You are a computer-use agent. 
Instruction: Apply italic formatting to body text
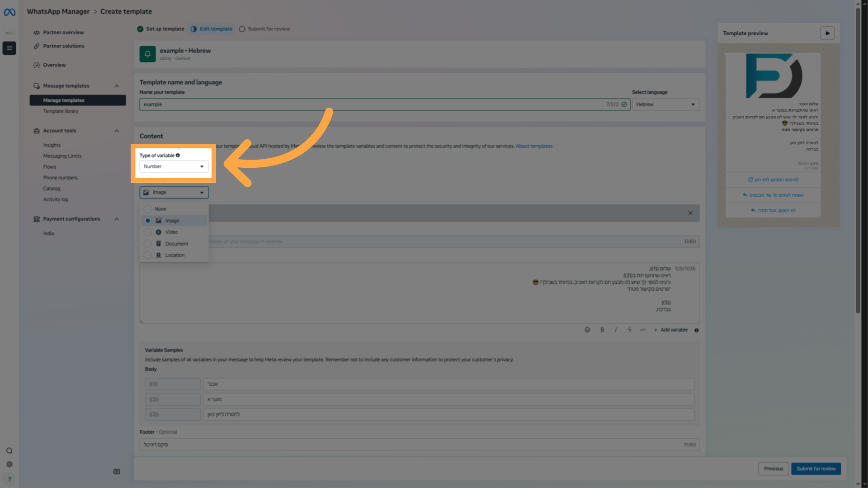(x=616, y=330)
